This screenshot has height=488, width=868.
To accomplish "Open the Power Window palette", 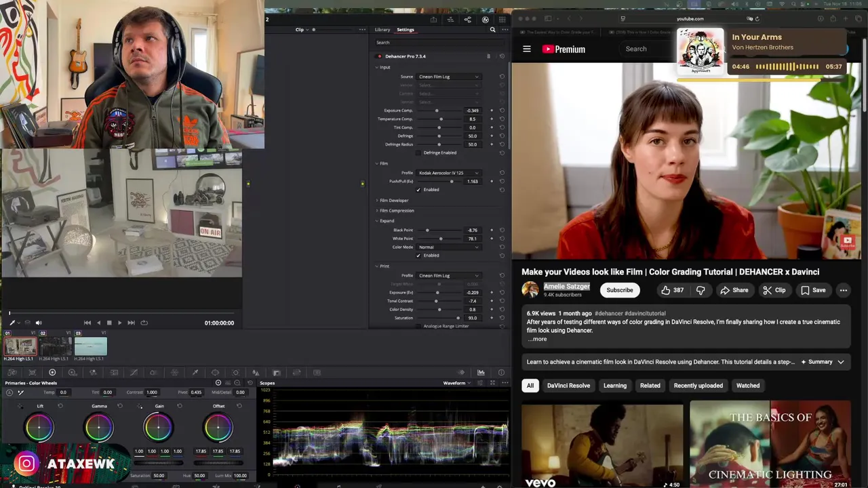I will 215,372.
